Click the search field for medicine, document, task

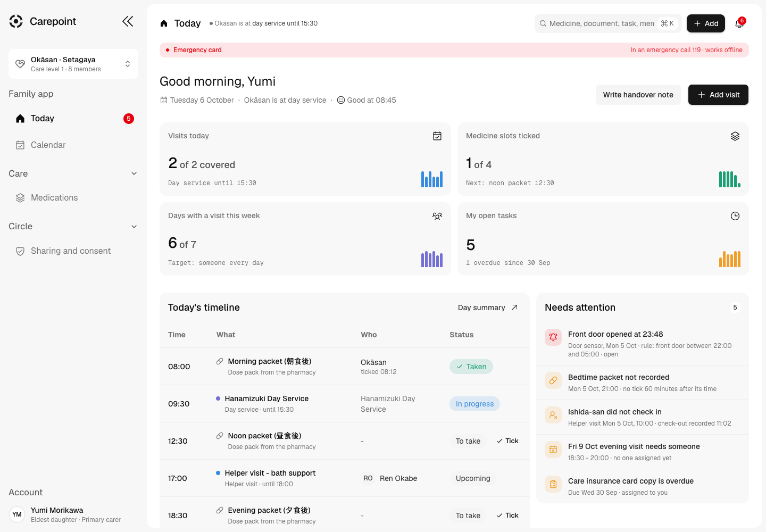607,23
